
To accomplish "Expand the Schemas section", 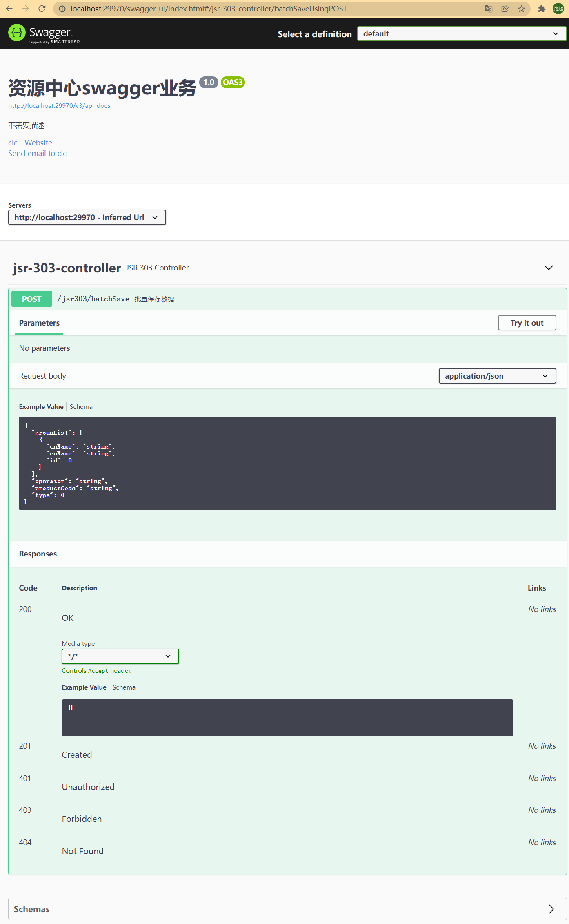I will point(287,909).
